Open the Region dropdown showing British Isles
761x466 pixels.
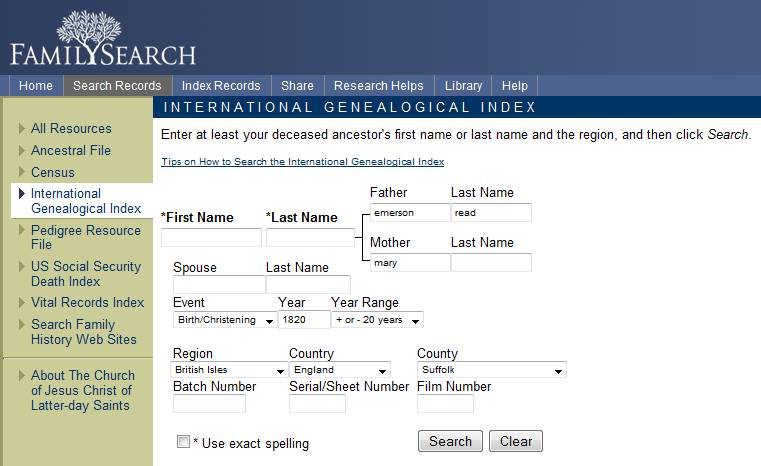229,370
